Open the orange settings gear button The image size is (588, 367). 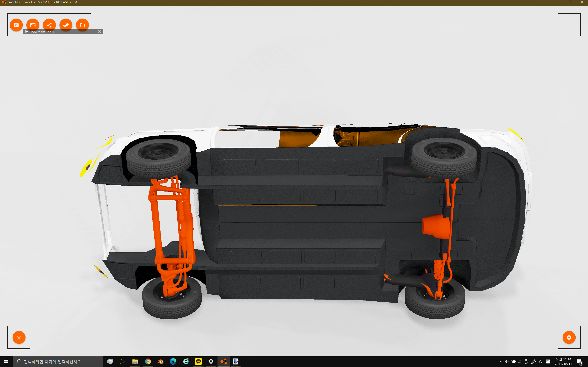coord(569,337)
